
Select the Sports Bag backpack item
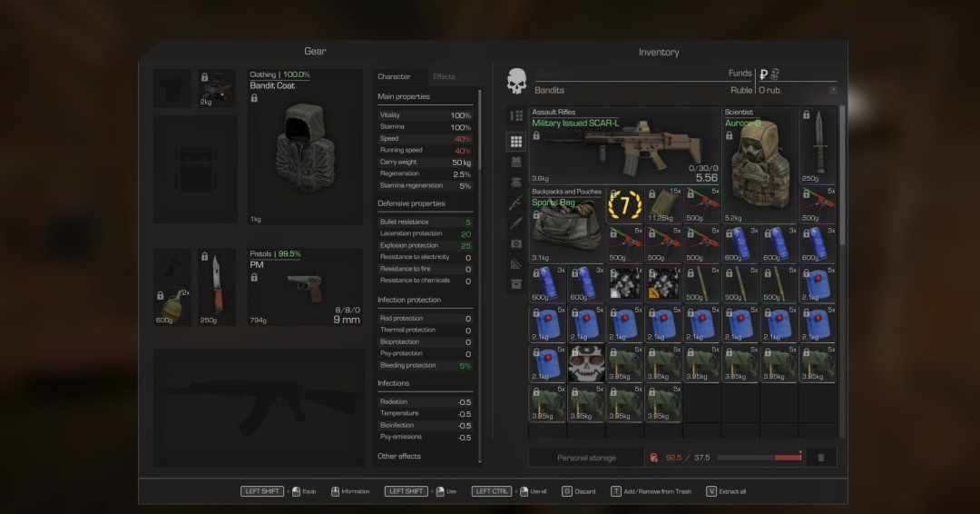565,224
